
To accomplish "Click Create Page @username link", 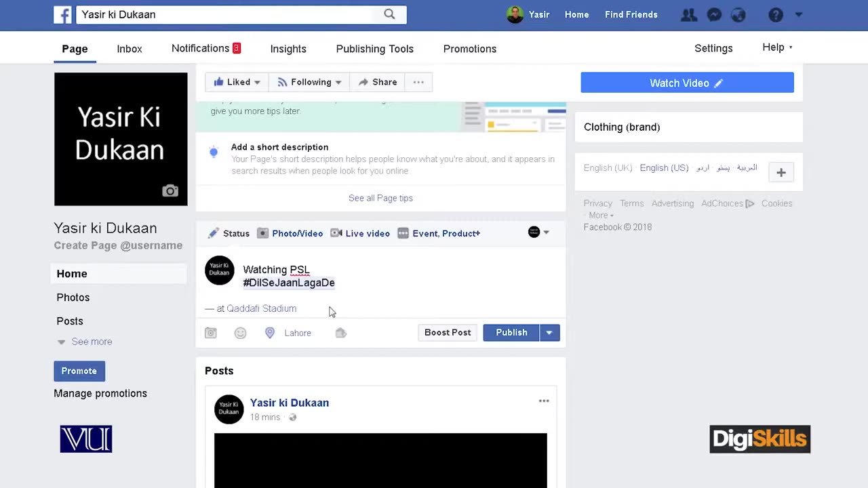I will (118, 245).
